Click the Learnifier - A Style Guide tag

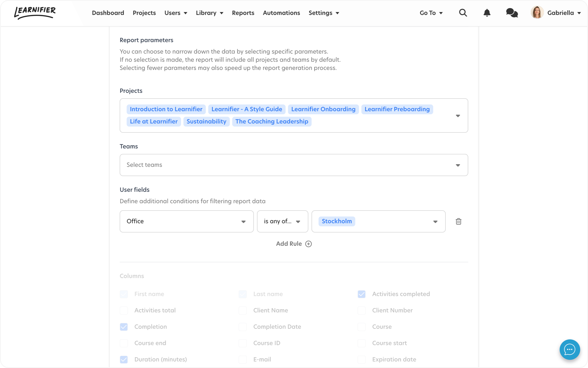coord(247,109)
